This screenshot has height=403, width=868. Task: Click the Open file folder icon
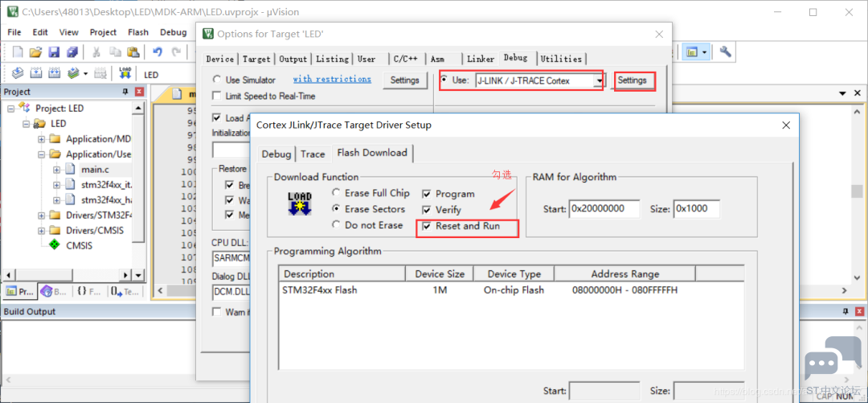coord(36,52)
